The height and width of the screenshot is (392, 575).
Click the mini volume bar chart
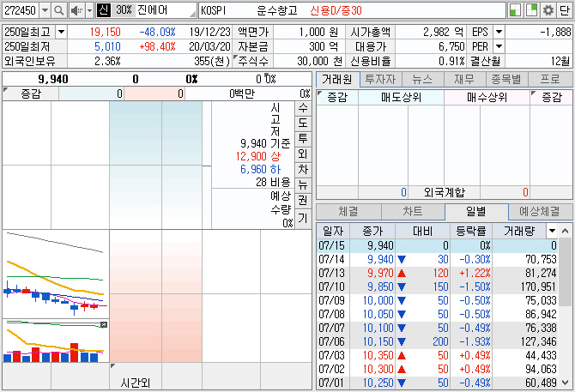pyautogui.click(x=56, y=341)
